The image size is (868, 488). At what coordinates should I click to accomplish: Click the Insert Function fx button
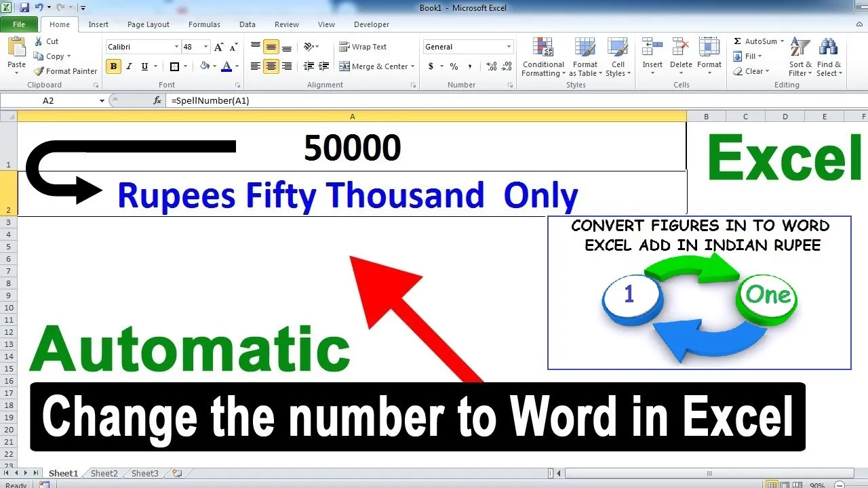click(157, 100)
